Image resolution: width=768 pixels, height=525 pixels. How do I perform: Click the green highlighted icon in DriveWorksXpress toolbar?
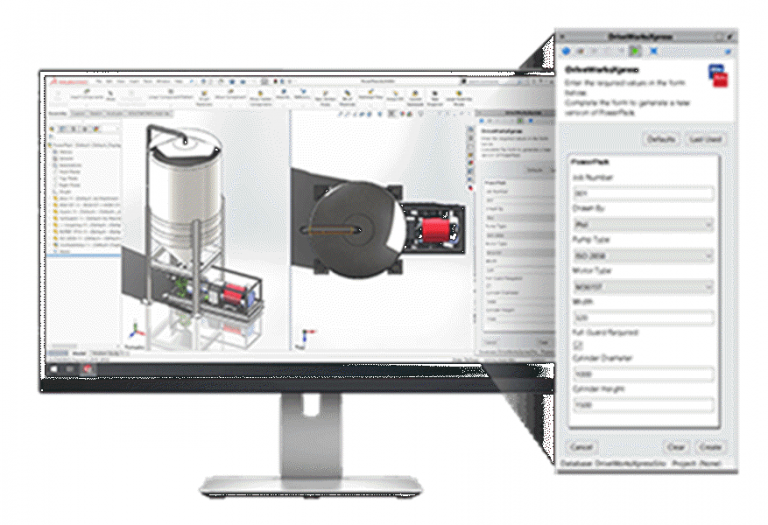(635, 50)
